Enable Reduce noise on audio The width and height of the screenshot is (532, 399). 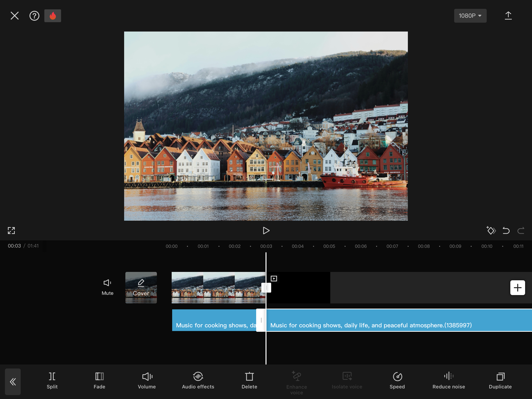[449, 381]
